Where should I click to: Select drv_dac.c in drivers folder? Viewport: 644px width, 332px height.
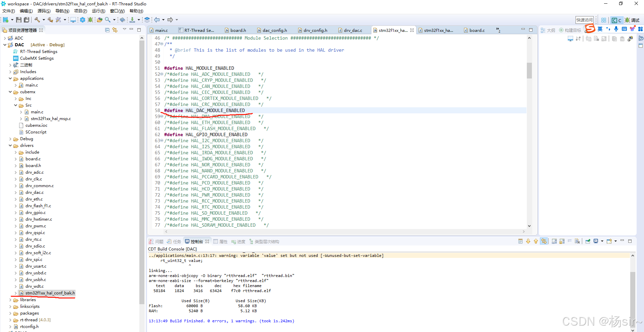point(34,192)
